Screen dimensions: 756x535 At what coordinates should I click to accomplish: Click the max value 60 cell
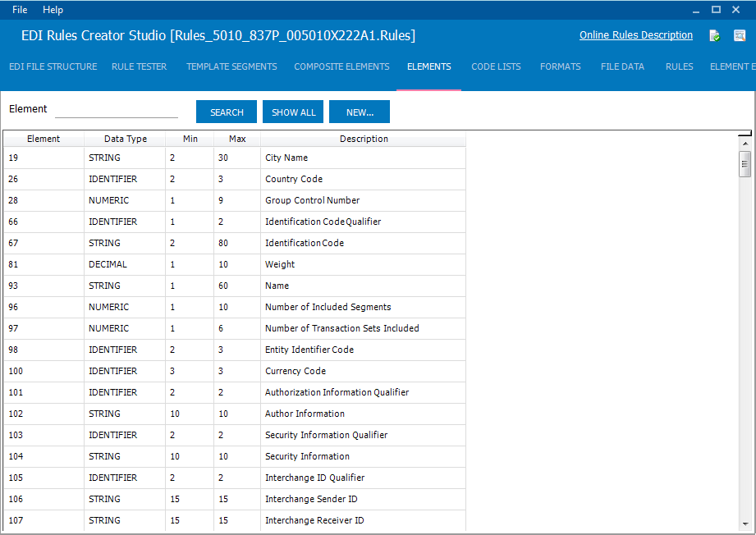tap(237, 286)
